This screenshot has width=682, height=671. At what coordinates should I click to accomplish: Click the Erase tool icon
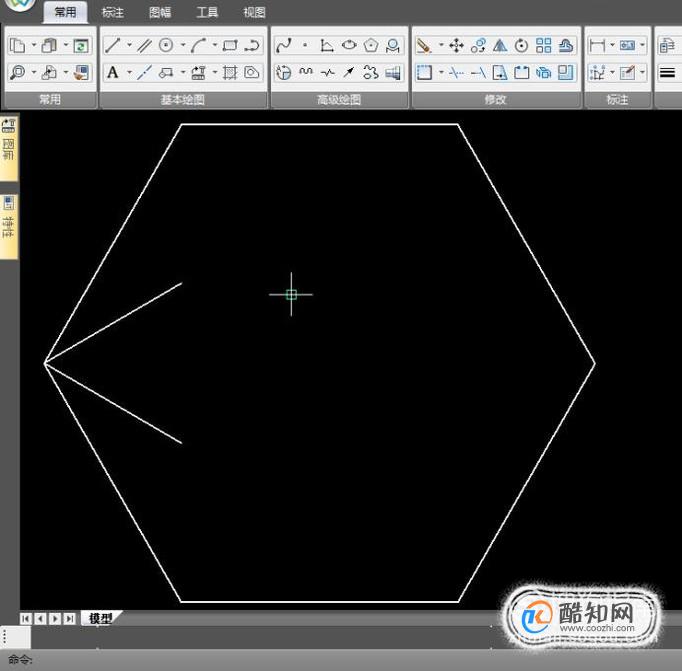(x=424, y=45)
